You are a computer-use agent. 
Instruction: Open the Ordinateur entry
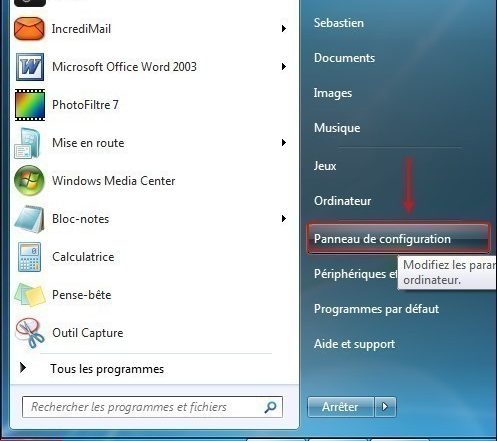pyautogui.click(x=342, y=201)
